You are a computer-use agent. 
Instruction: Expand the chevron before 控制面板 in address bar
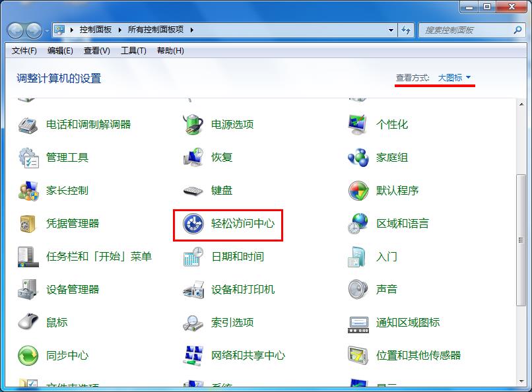(71, 30)
